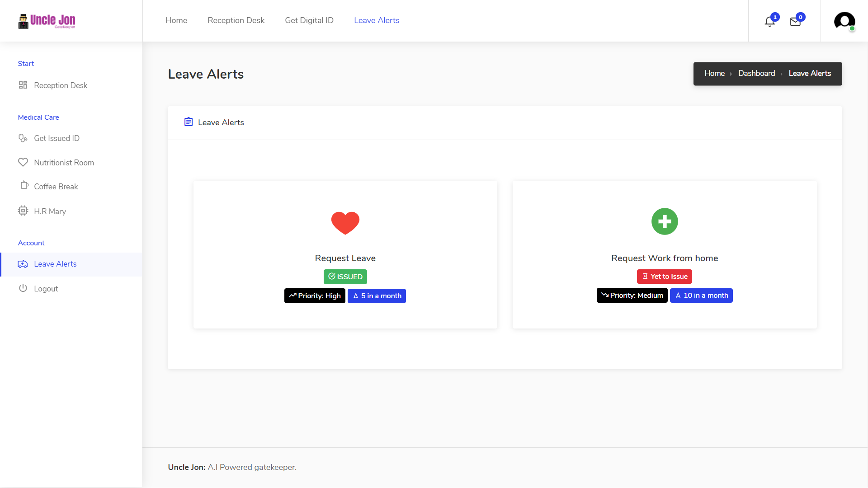Image resolution: width=868 pixels, height=488 pixels.
Task: Click Home in the top navigation
Action: pos(176,20)
